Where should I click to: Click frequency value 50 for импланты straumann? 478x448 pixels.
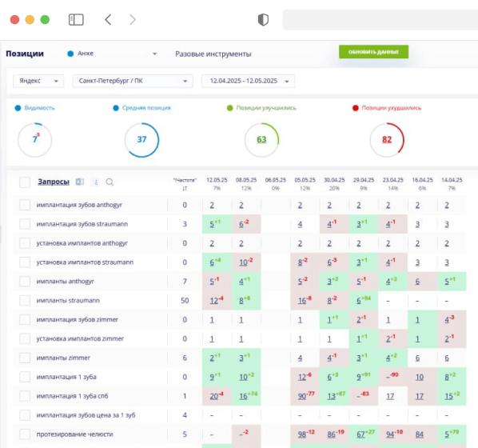185,301
